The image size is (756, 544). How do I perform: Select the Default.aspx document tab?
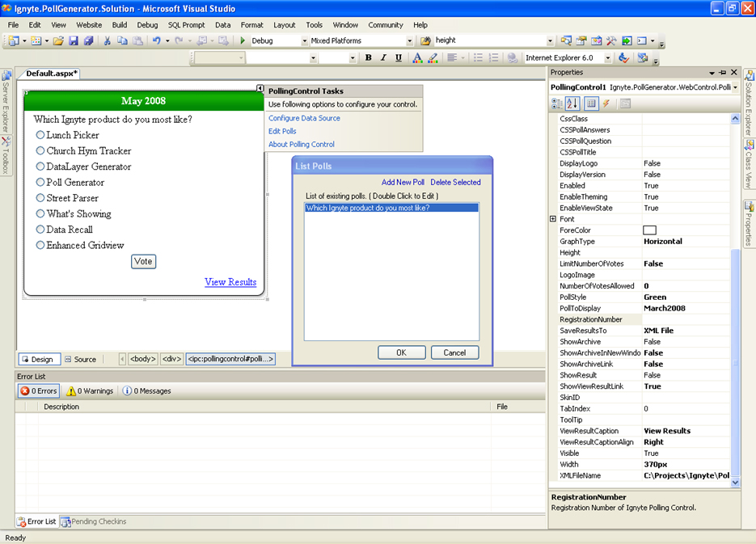click(51, 74)
